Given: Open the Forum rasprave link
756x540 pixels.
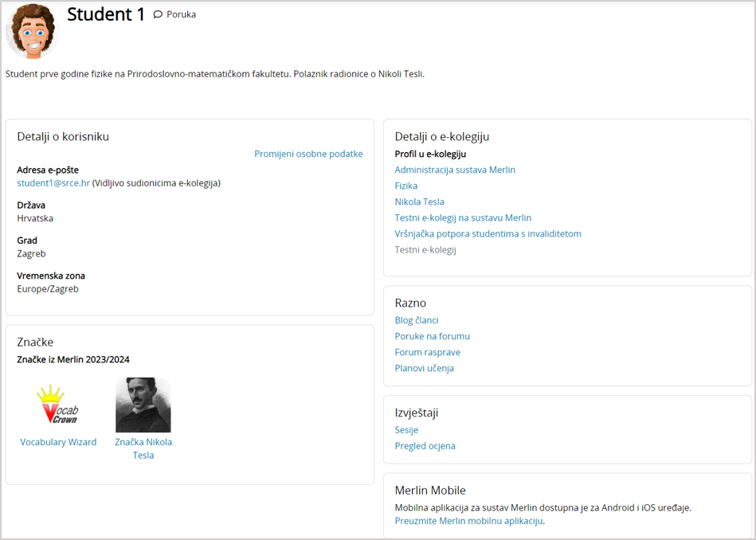Looking at the screenshot, I should click(427, 352).
